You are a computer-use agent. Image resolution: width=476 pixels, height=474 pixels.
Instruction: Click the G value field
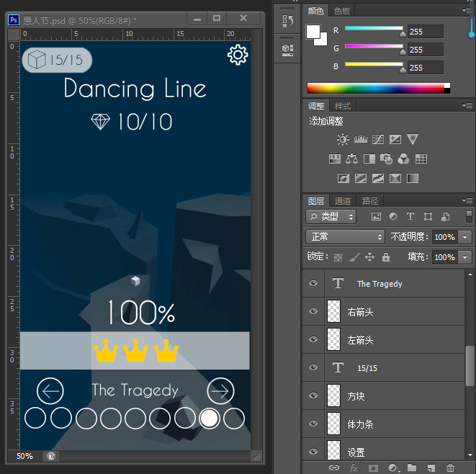click(426, 50)
